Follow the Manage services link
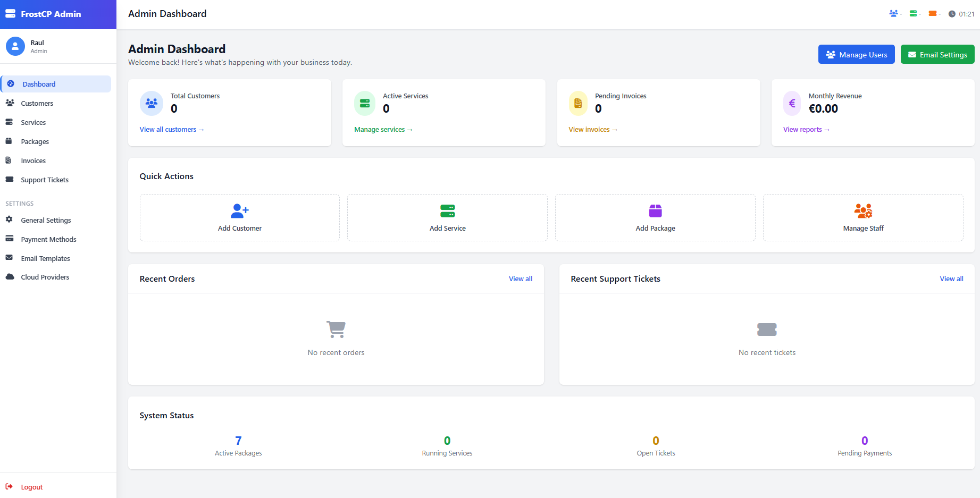 tap(383, 129)
